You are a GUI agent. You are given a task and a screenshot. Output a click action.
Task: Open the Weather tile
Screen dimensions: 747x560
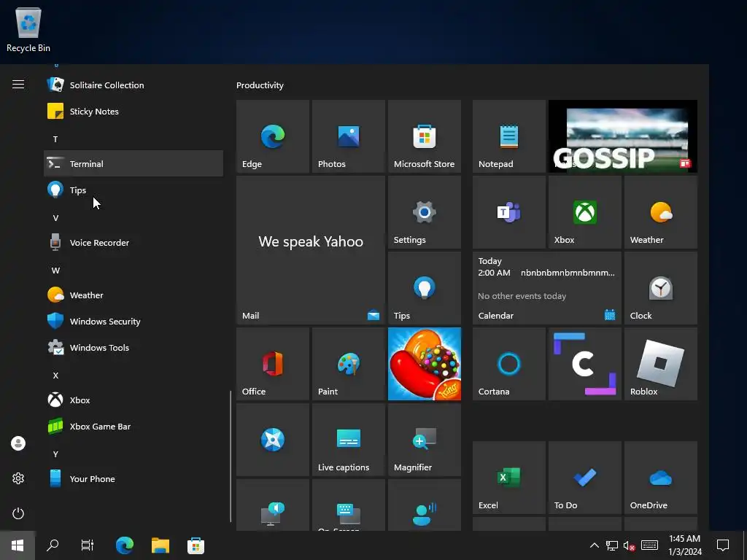pos(661,212)
